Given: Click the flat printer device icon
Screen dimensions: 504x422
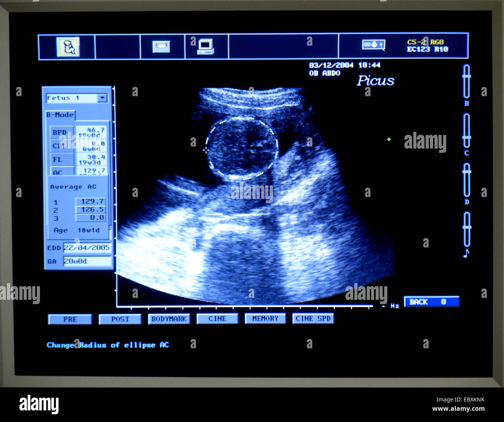Looking at the screenshot, I should [161, 47].
